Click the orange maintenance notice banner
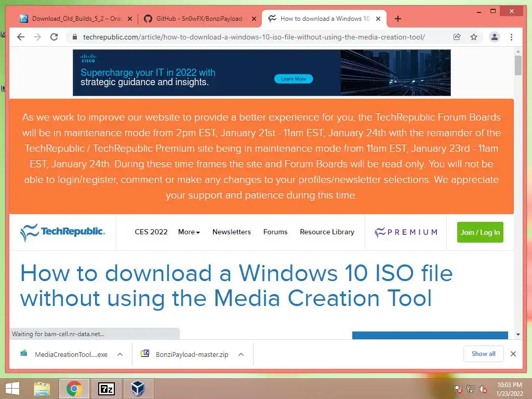Viewport: 532px width, 399px height. [x=261, y=156]
